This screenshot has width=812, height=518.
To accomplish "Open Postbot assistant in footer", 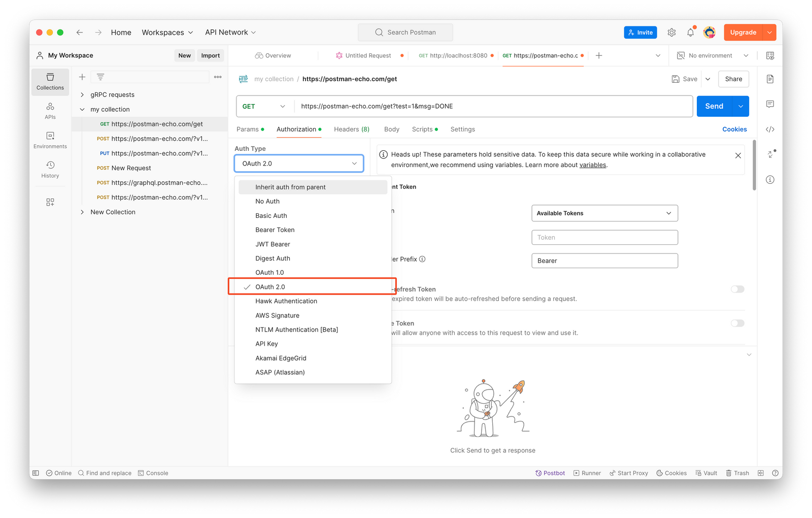I will pos(550,473).
